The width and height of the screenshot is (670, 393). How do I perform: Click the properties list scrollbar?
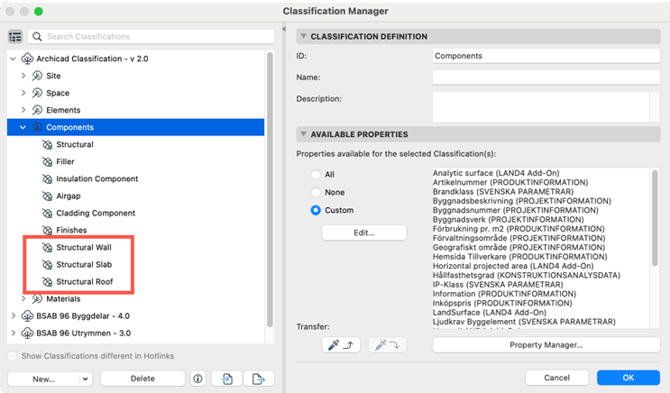click(x=655, y=218)
